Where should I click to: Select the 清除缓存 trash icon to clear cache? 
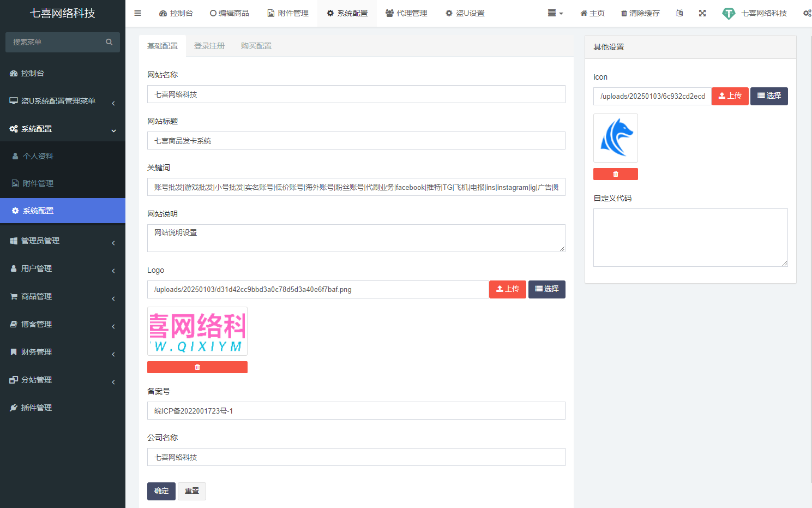coord(623,13)
